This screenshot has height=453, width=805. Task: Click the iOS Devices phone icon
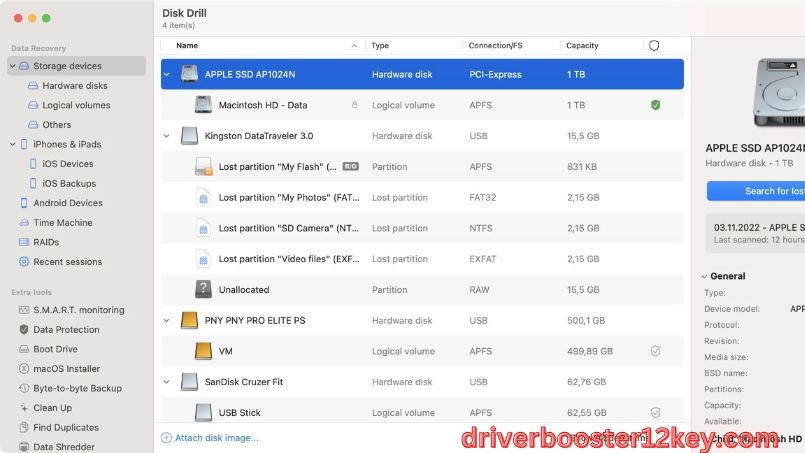(33, 164)
